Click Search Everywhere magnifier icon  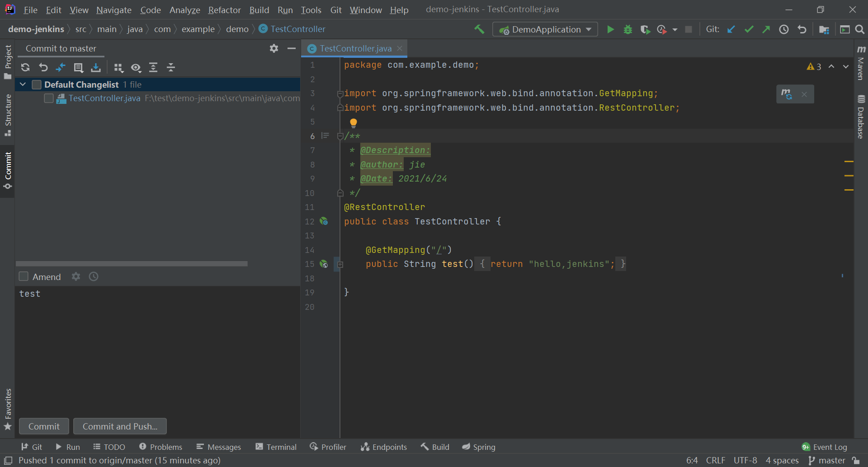click(x=860, y=29)
